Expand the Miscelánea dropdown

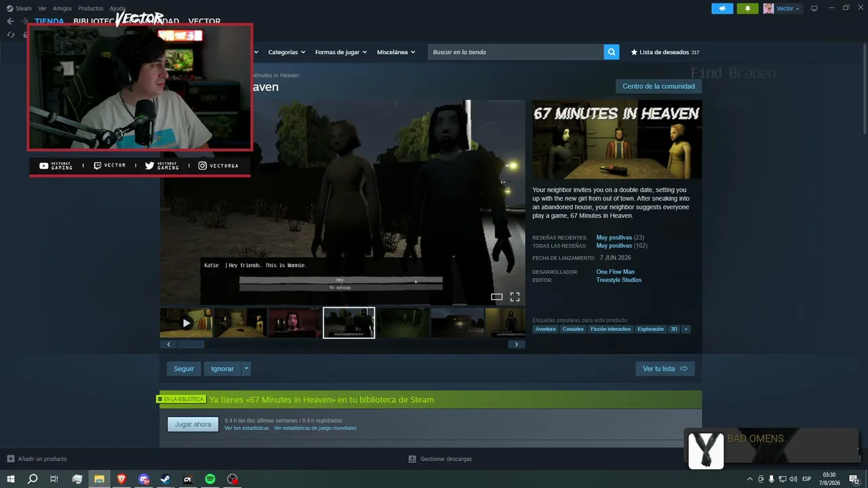pyautogui.click(x=396, y=52)
